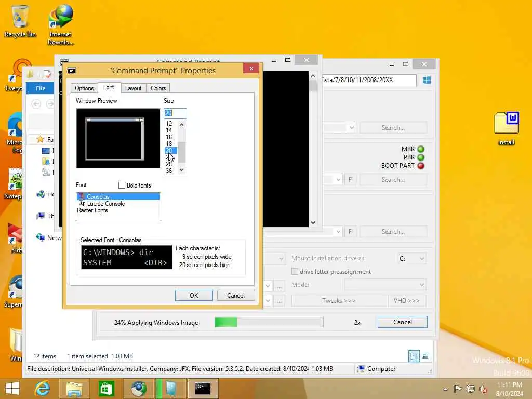Switch to the Options tab
This screenshot has width=532, height=399.
(84, 88)
